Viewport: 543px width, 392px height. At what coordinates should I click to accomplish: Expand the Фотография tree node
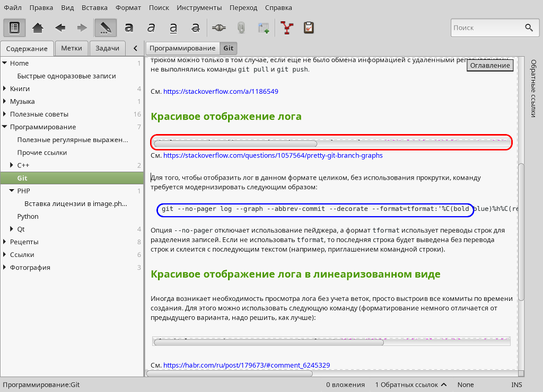(4, 267)
